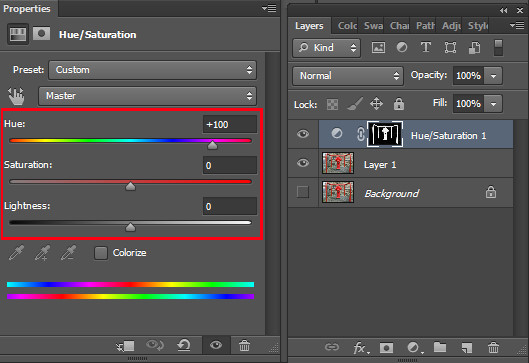The height and width of the screenshot is (363, 529).
Task: Open the Master color range dropdown
Action: (x=147, y=96)
